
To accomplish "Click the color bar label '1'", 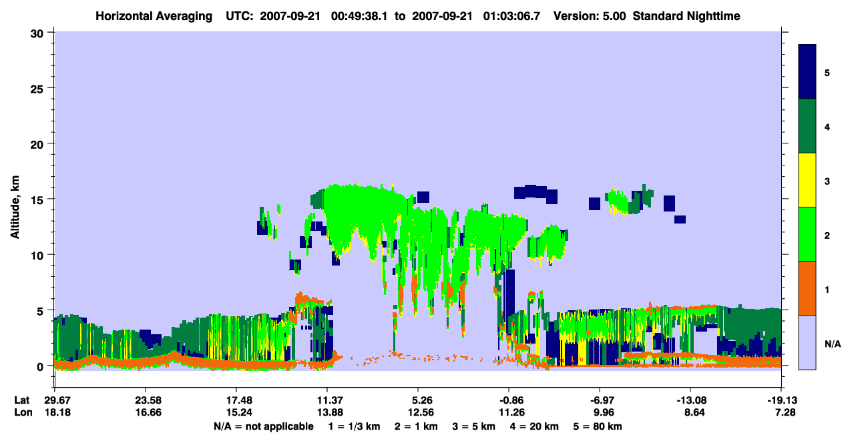I will click(827, 289).
